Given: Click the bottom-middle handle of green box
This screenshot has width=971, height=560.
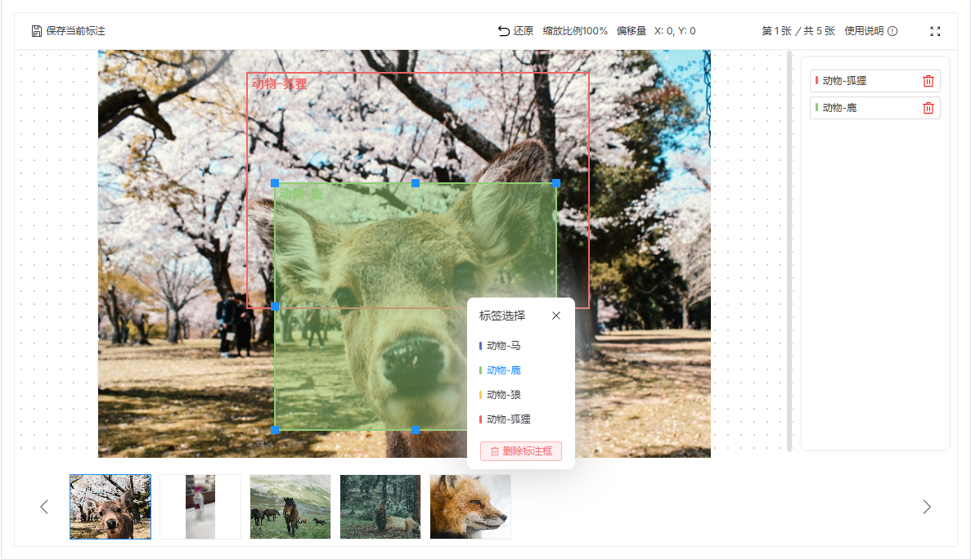Looking at the screenshot, I should click(x=416, y=429).
